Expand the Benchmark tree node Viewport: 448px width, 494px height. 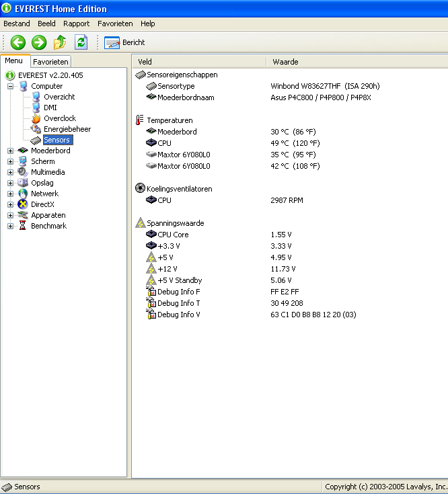click(10, 227)
